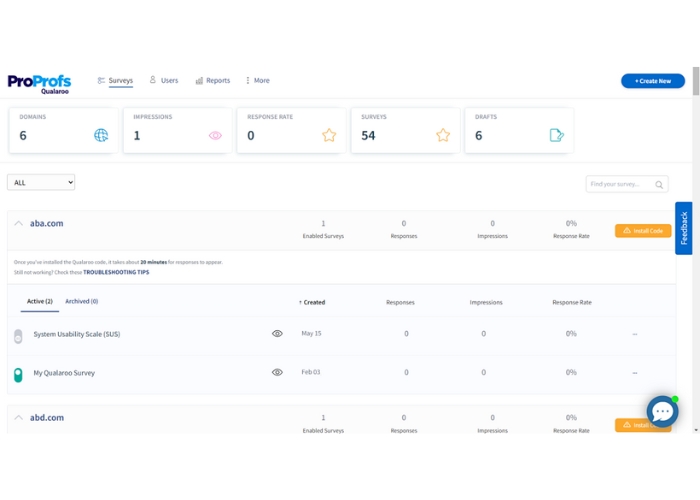700x500 pixels.
Task: Click the Domains globe icon
Action: coord(101,135)
